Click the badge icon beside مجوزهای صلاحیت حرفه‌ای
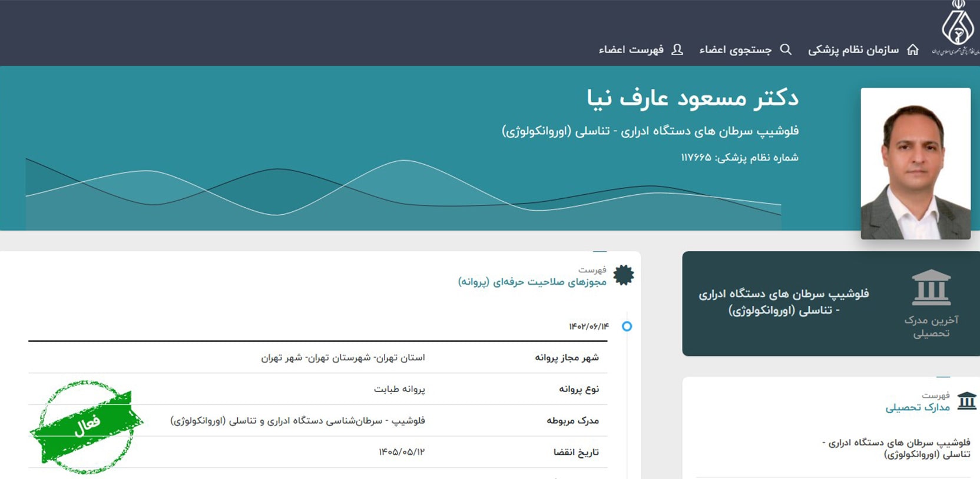 624,275
